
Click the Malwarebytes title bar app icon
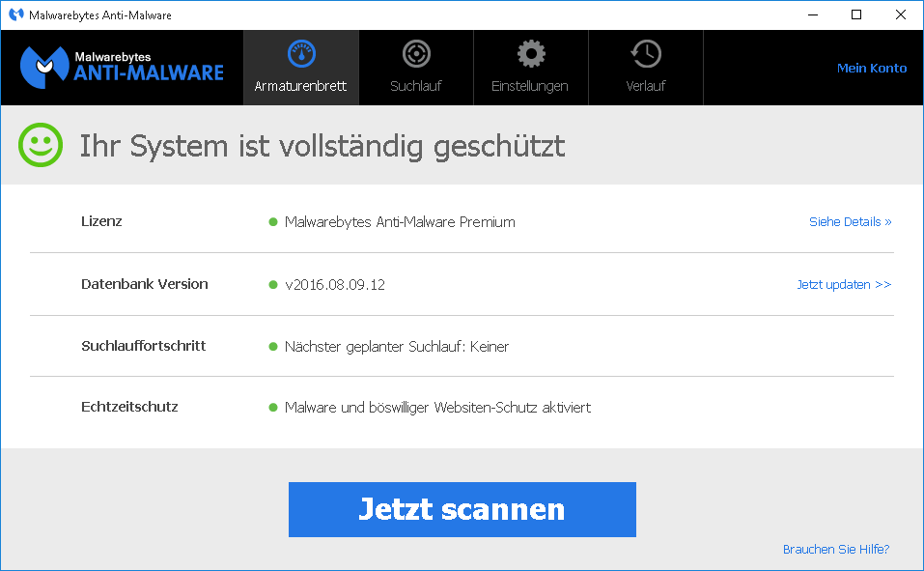[x=15, y=14]
